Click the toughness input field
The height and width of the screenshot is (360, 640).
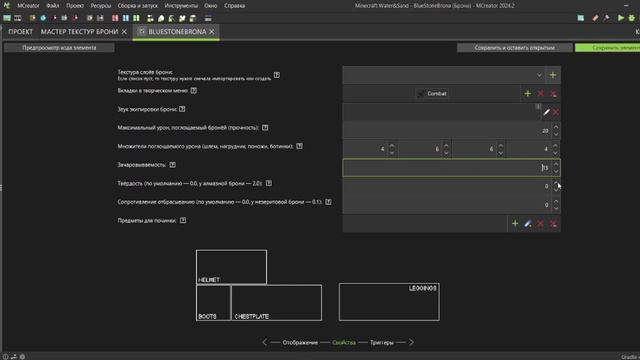pyautogui.click(x=447, y=186)
